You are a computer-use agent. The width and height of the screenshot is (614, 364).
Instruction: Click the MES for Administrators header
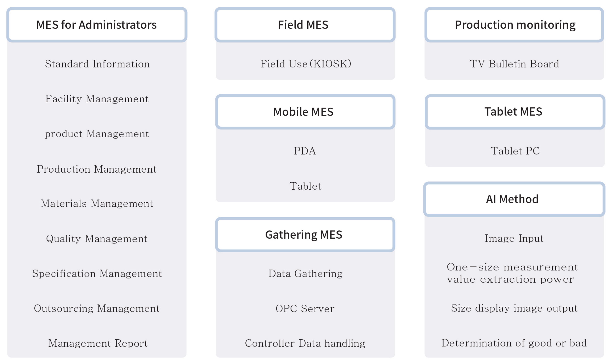pos(97,25)
